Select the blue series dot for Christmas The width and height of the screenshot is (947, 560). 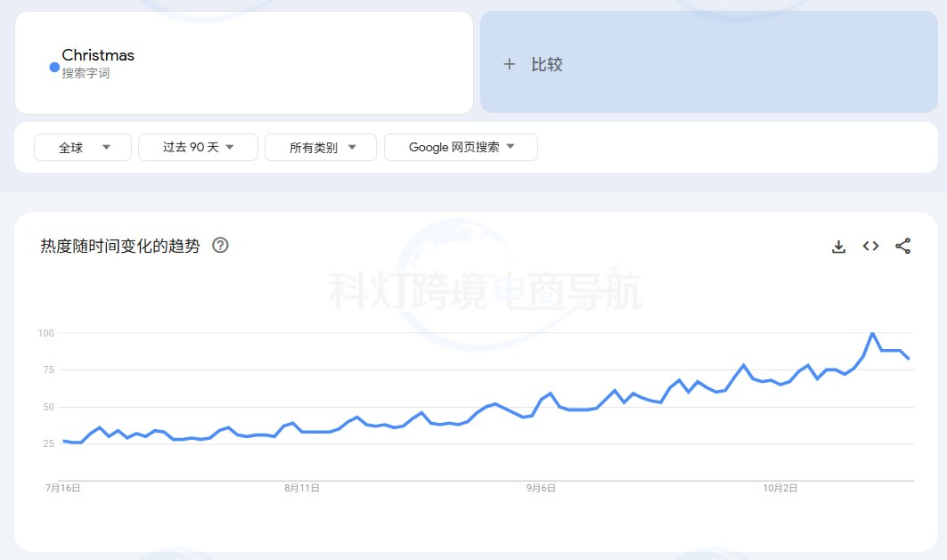[53, 67]
